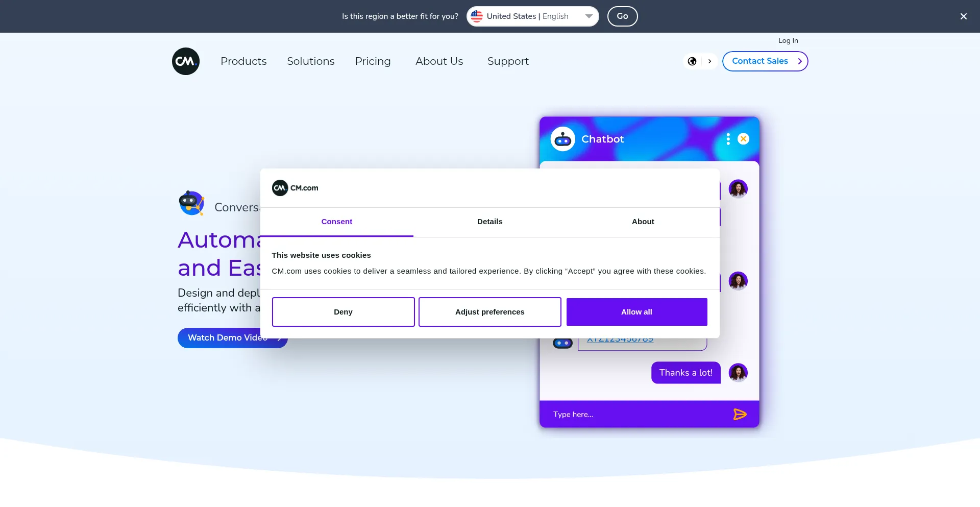Click the Thanks a lot! chat bubble

[x=685, y=373]
